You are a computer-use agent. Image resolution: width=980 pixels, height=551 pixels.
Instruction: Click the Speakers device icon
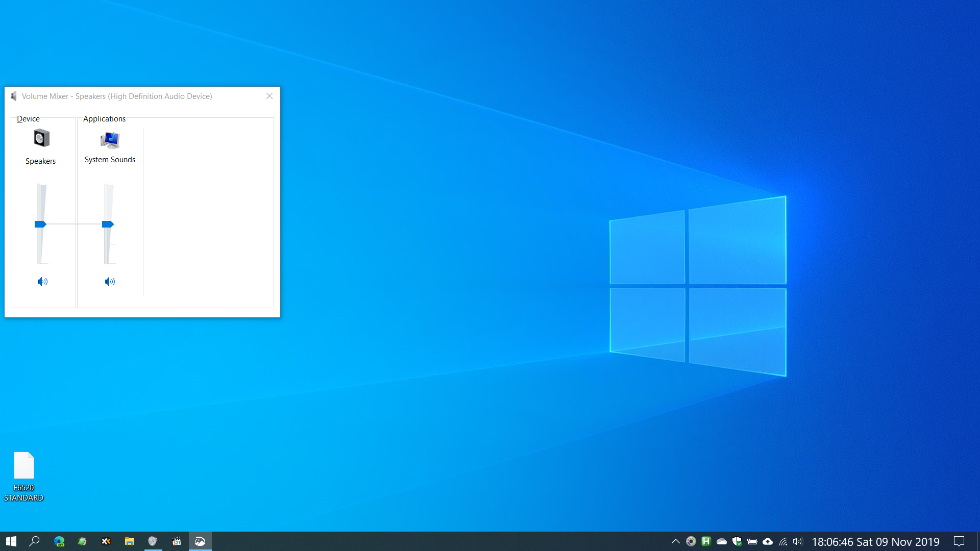point(41,138)
